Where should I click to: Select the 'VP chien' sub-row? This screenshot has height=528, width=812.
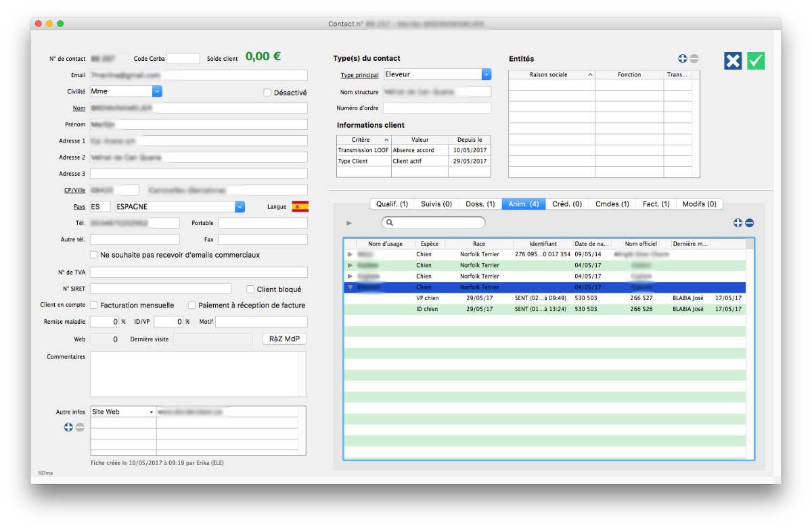[x=545, y=298]
